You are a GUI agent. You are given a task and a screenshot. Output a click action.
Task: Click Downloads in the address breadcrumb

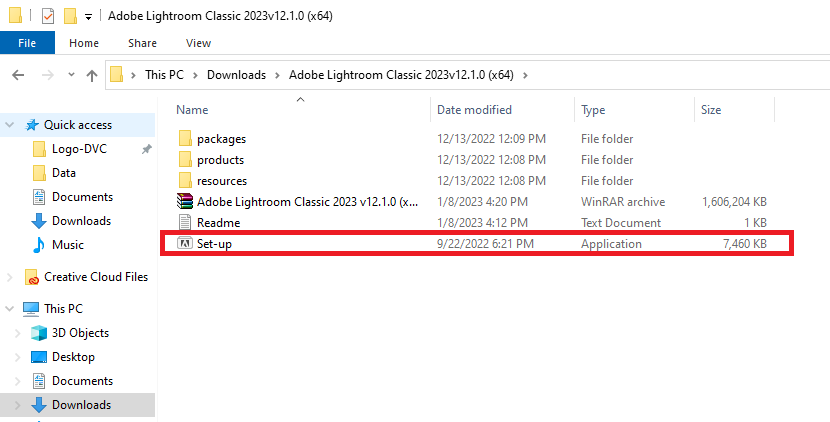[x=236, y=75]
